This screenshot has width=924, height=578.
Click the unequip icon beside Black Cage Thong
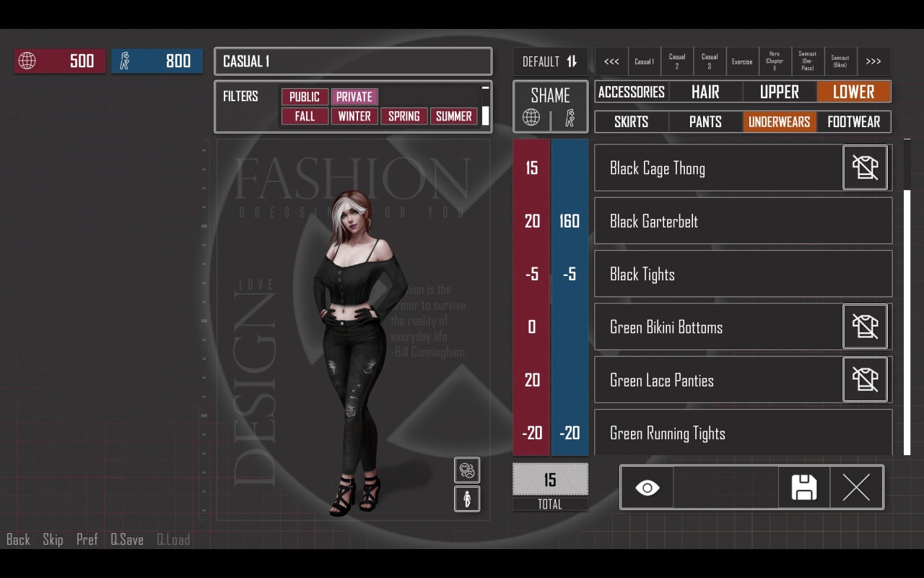pyautogui.click(x=865, y=168)
